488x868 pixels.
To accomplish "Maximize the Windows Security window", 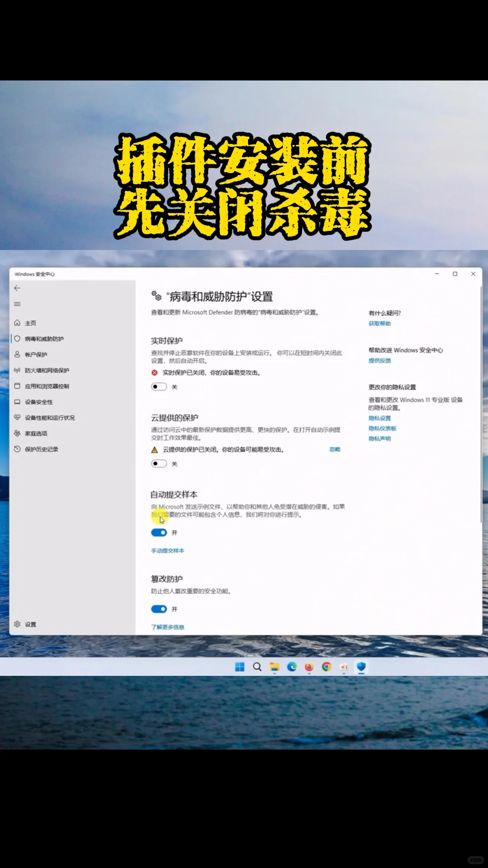I will tap(455, 274).
